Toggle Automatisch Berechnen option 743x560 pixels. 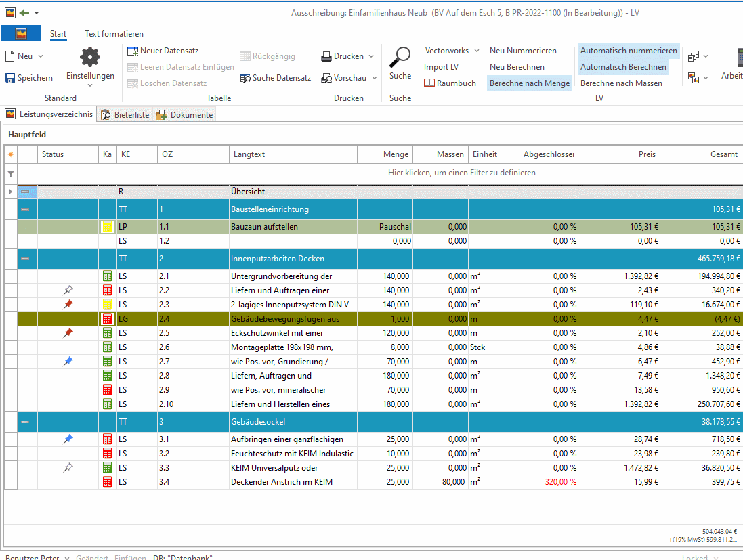[x=623, y=67]
